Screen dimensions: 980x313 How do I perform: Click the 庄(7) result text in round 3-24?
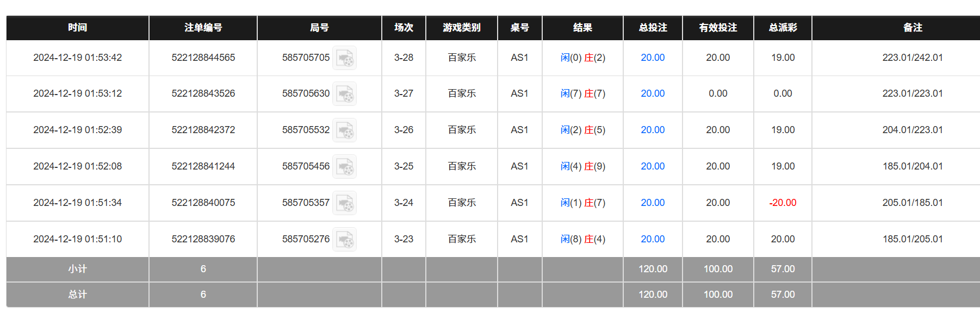coord(596,202)
